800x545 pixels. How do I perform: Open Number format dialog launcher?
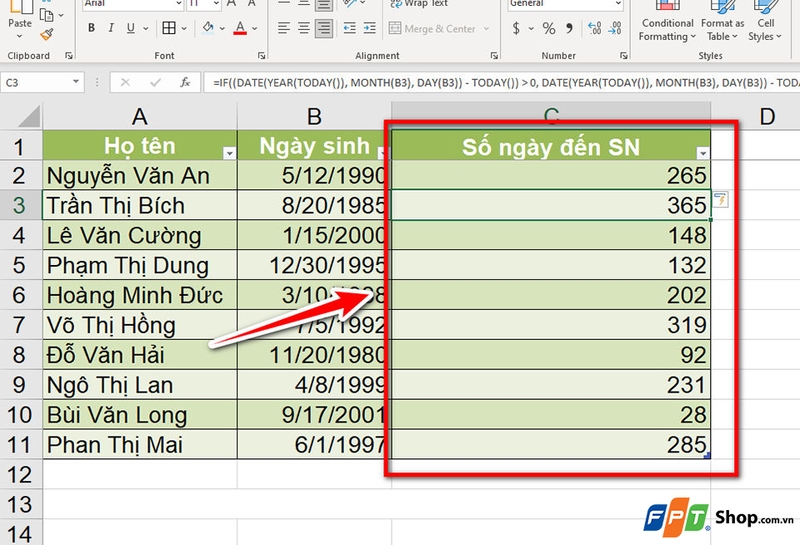click(x=623, y=56)
